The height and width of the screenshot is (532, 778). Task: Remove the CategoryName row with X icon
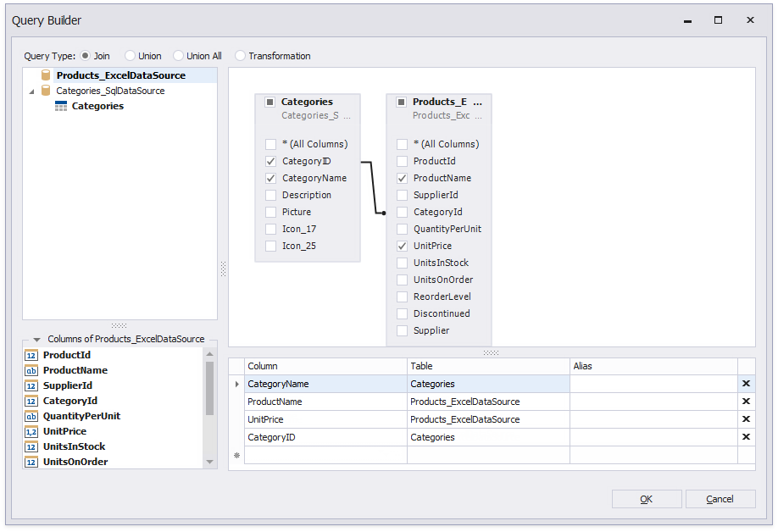tap(746, 384)
